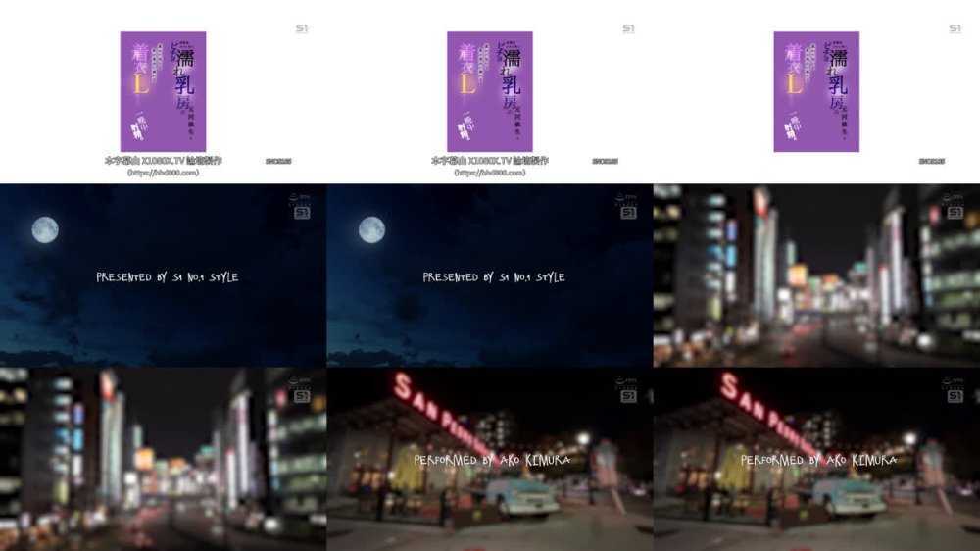Open the purple cover in the top-right frame

pos(815,91)
